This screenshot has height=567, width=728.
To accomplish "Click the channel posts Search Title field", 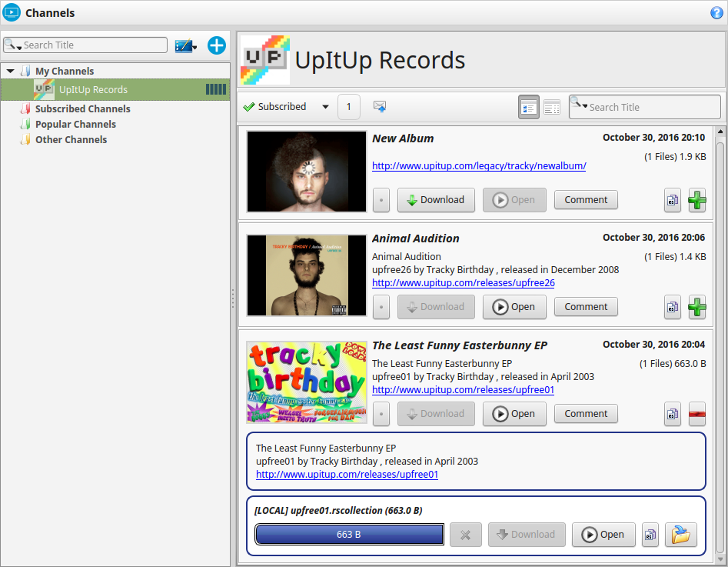I will (x=644, y=108).
